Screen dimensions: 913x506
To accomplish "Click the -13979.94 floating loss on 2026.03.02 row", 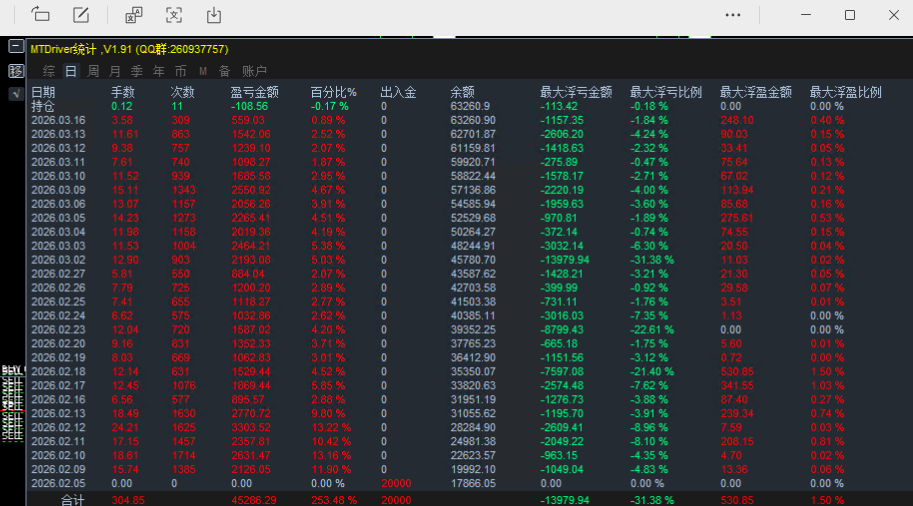I will click(x=565, y=260).
